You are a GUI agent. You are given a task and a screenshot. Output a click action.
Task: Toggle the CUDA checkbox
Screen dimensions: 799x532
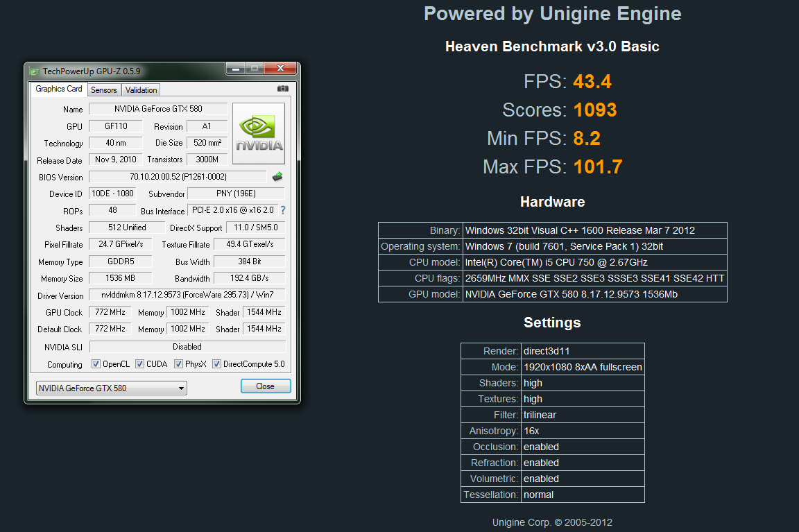[139, 364]
